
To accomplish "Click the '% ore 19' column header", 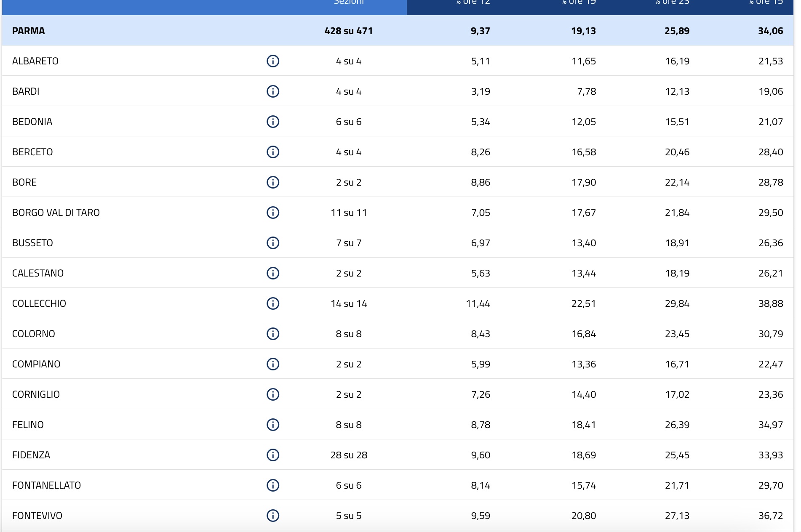I will click(579, 3).
